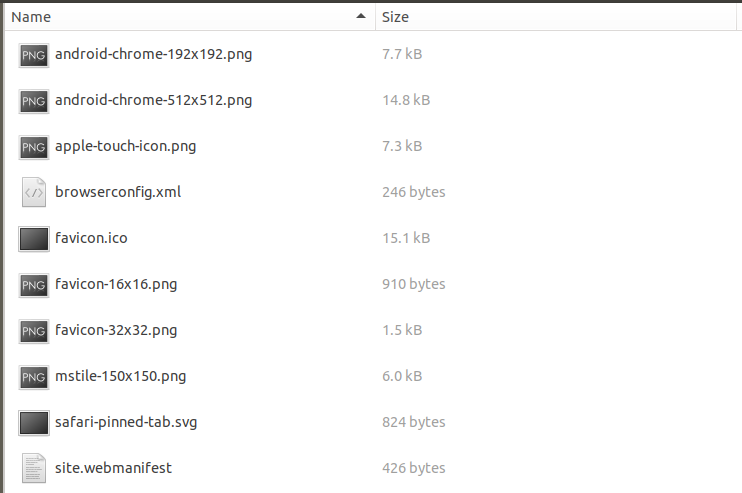Select the mstile-150x150.png filename
This screenshot has height=493, width=742.
pyautogui.click(x=120, y=376)
